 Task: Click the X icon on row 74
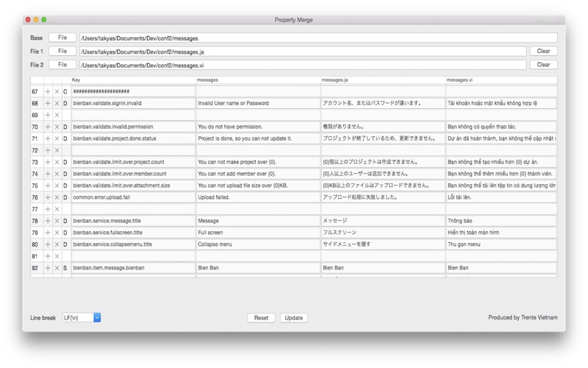57,174
